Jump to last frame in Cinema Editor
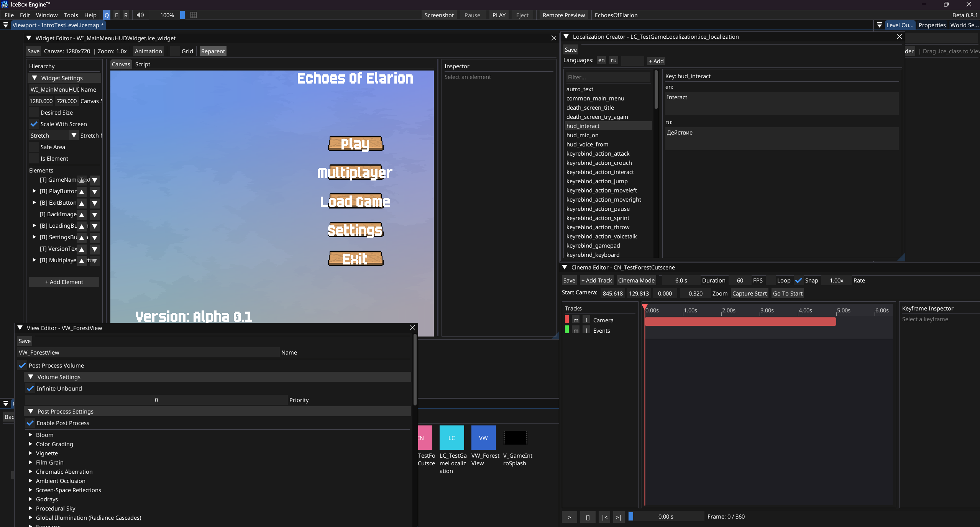Viewport: 980px width, 527px height. [619, 517]
